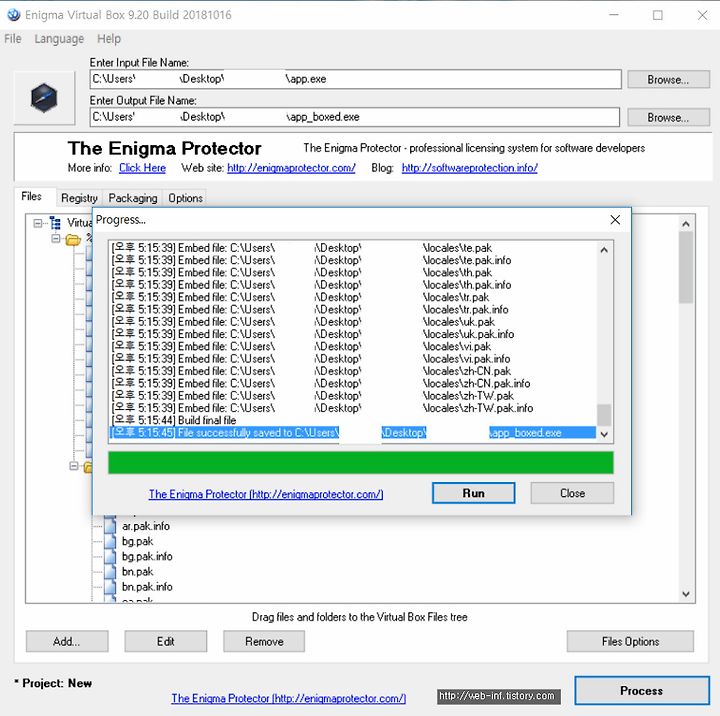Select bn.pak in the files tree
Image resolution: width=720 pixels, height=716 pixels.
coord(137,572)
